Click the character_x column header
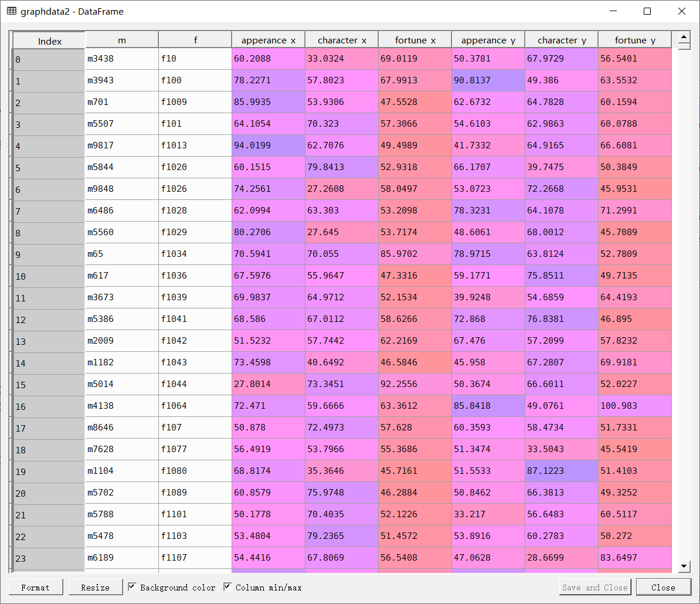700x604 pixels. [342, 40]
